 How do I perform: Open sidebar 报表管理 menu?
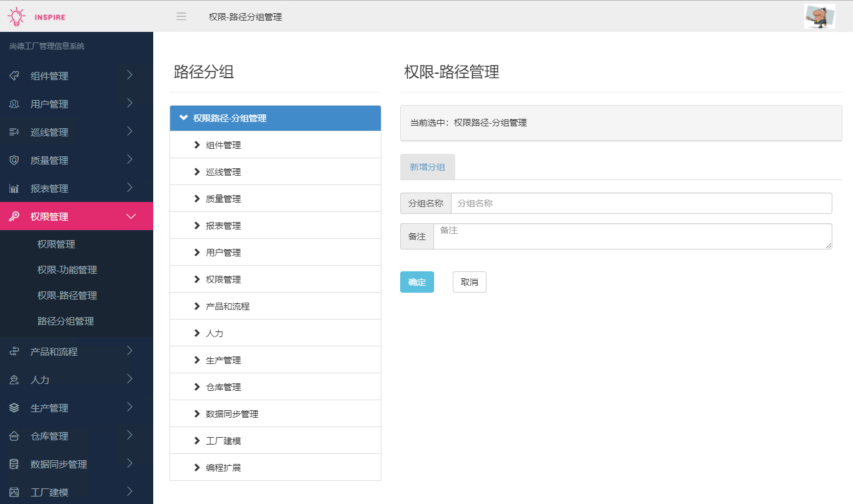pyautogui.click(x=76, y=188)
